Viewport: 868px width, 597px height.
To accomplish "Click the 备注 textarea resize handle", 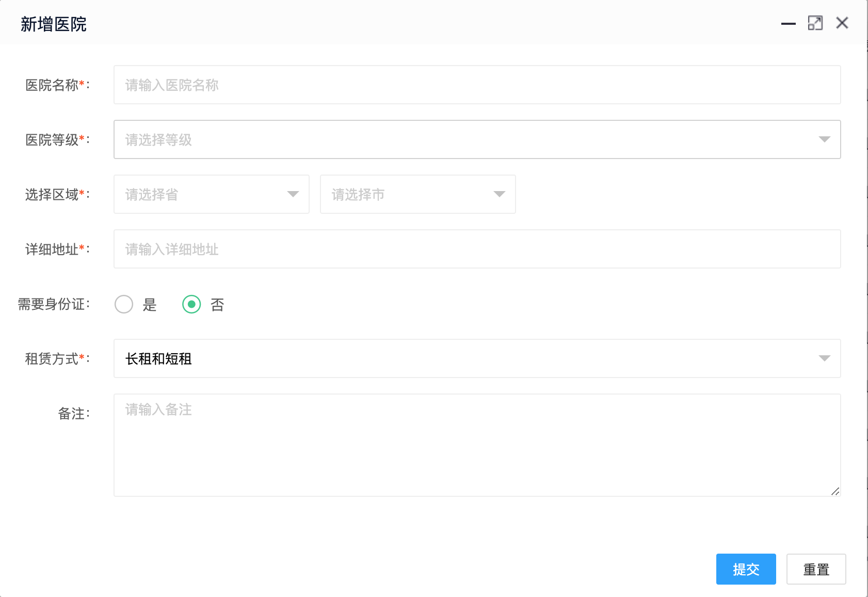I will coord(835,491).
